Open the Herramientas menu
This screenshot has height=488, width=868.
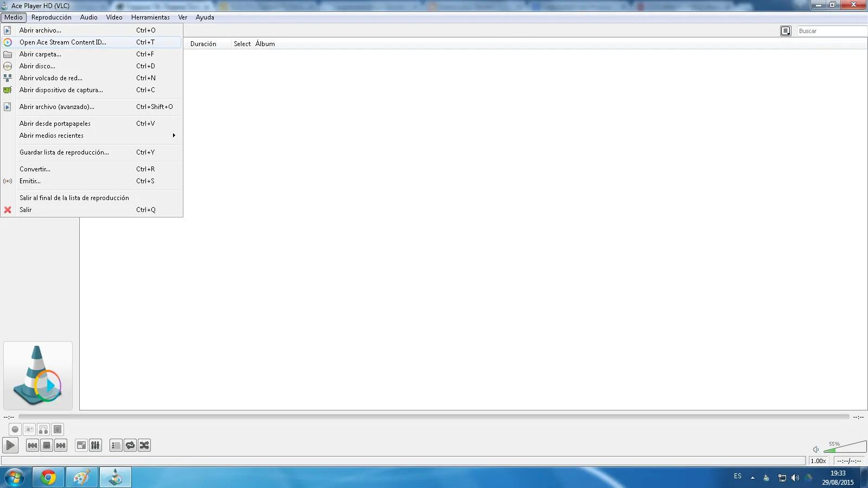point(150,17)
